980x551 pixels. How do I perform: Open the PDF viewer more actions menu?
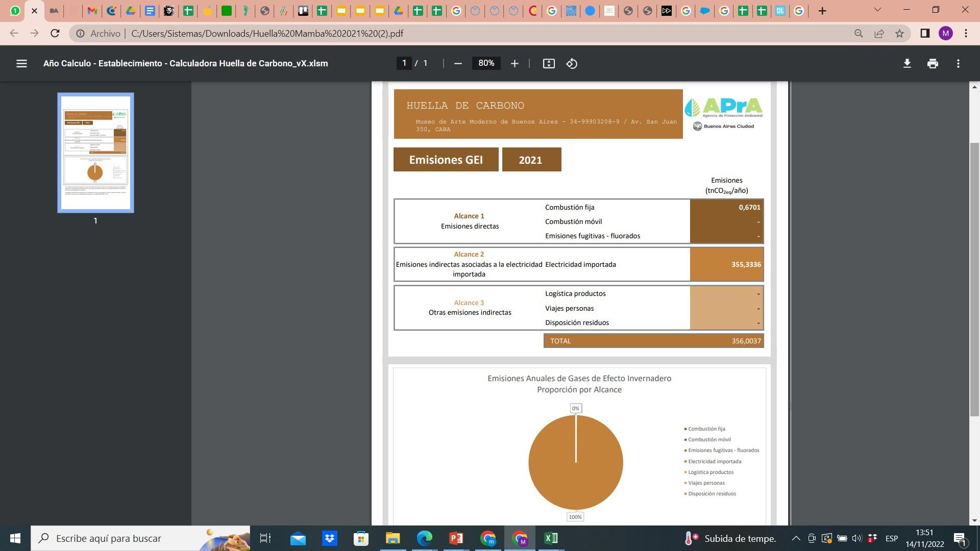coord(958,64)
